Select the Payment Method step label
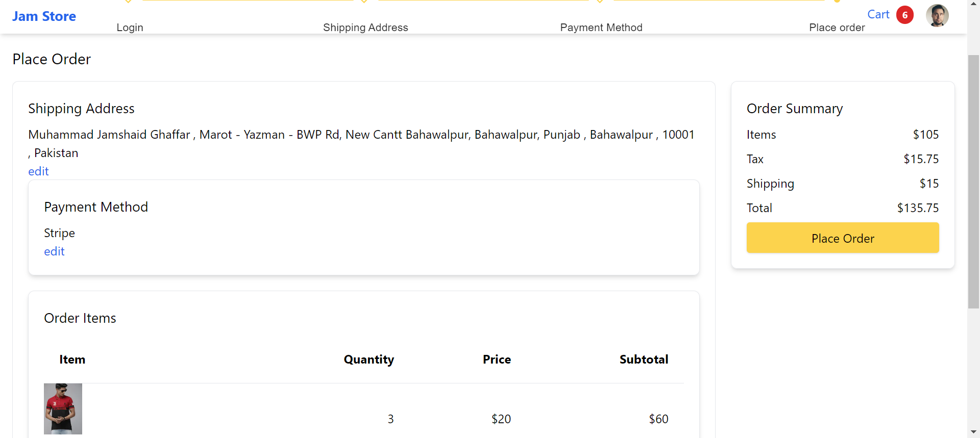 [601, 28]
